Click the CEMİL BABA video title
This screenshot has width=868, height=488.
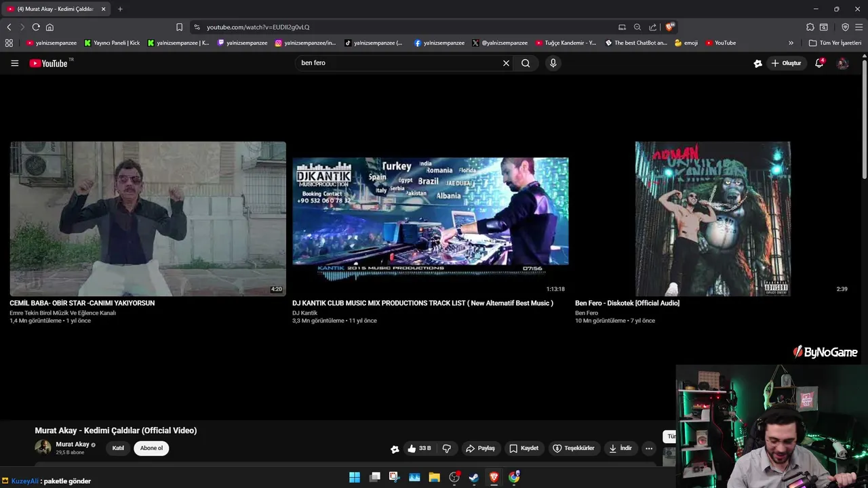tap(82, 303)
